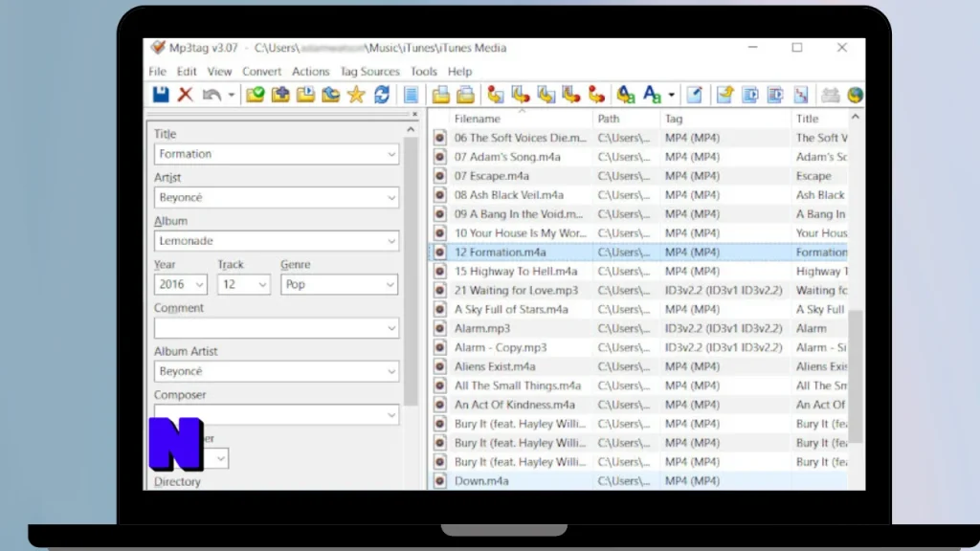Expand the Year dropdown arrow

199,285
